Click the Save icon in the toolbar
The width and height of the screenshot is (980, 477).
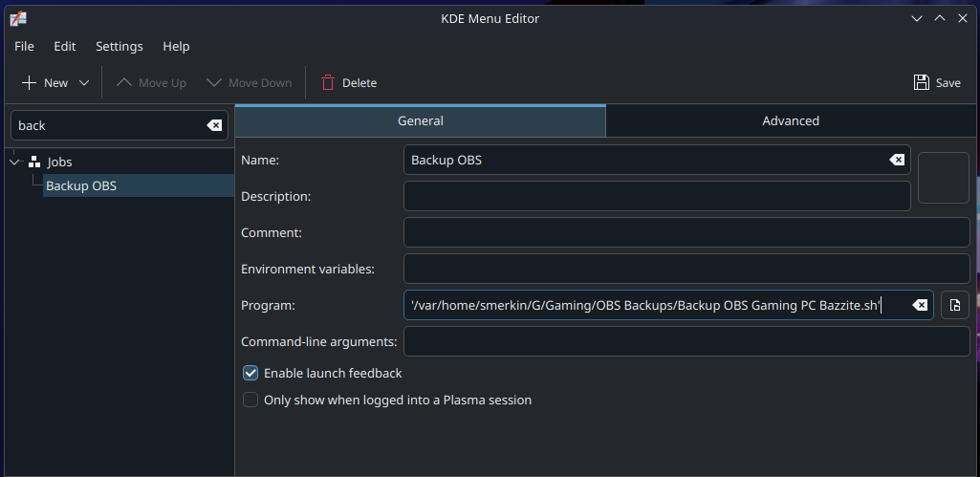point(922,83)
